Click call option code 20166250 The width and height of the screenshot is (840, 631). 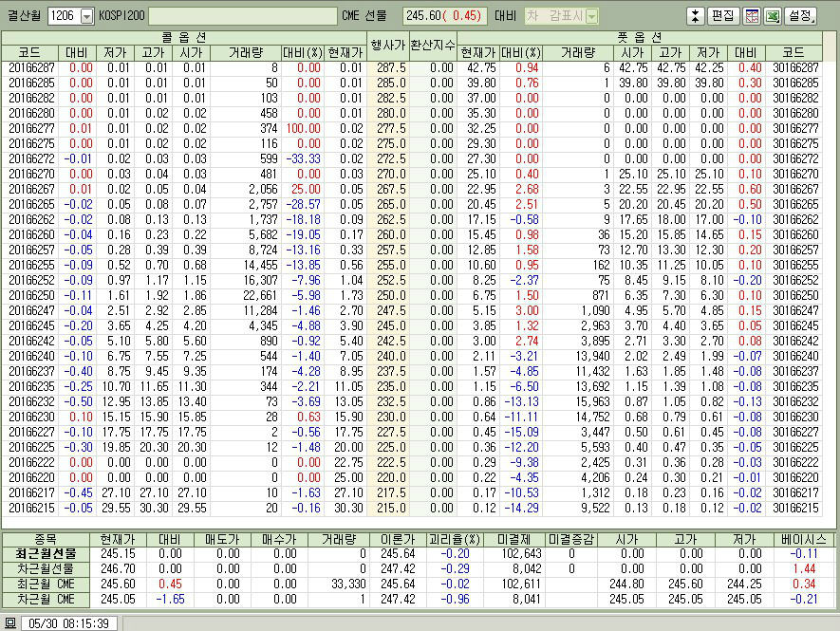[x=29, y=295]
